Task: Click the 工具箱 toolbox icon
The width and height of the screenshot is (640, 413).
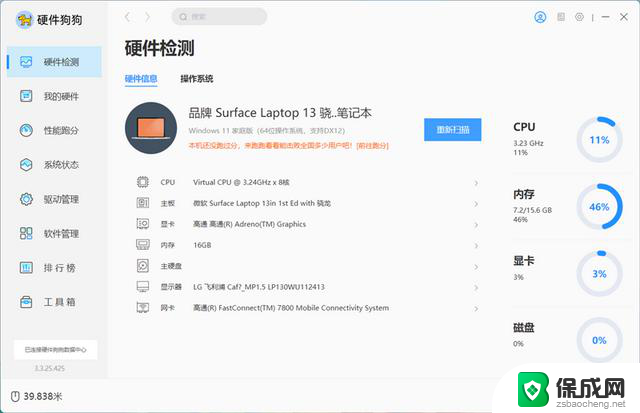Action: (x=26, y=302)
